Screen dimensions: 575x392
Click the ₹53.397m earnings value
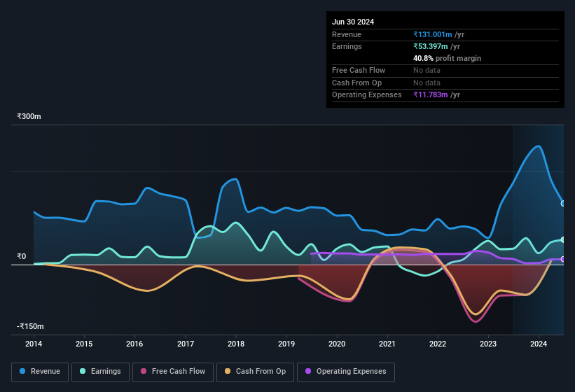click(431, 46)
